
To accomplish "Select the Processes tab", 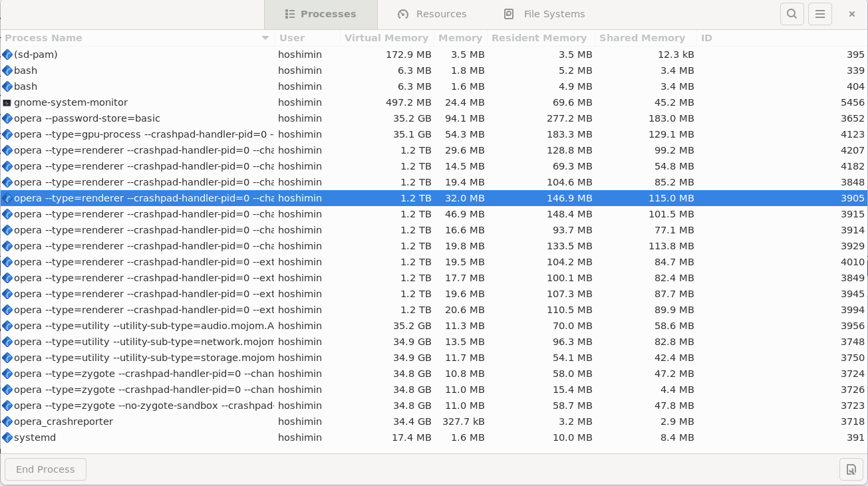I will click(321, 14).
